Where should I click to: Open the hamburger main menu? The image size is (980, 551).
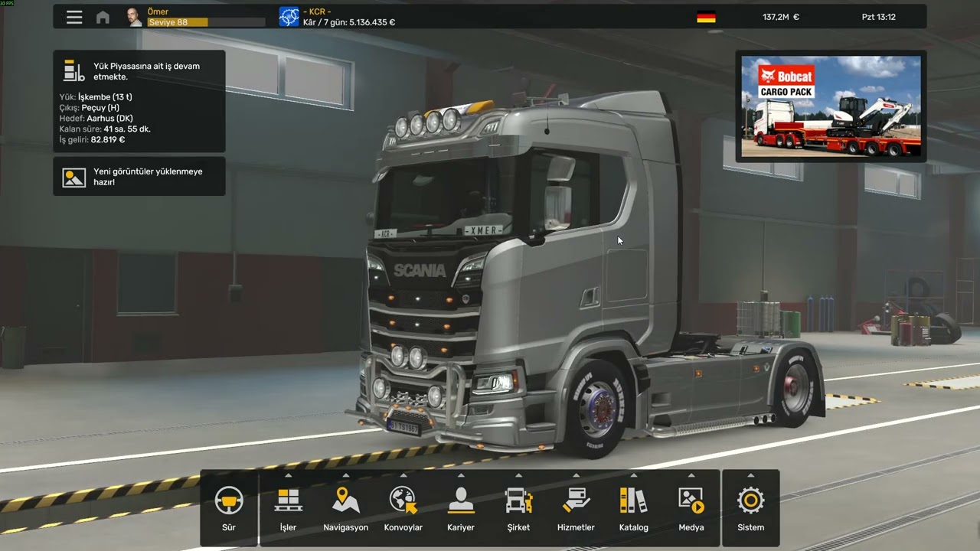pos(74,17)
